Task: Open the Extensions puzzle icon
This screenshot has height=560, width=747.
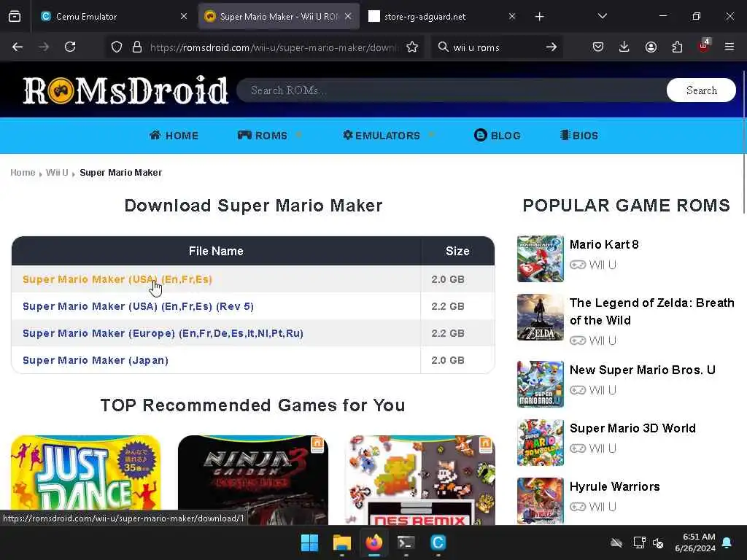Action: coord(677,47)
